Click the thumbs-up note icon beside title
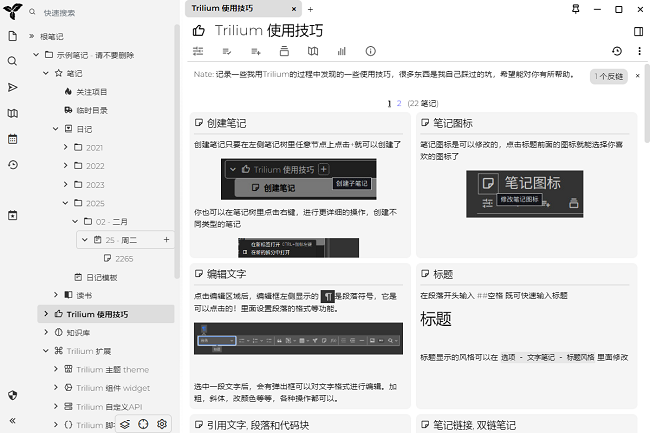 pos(199,30)
